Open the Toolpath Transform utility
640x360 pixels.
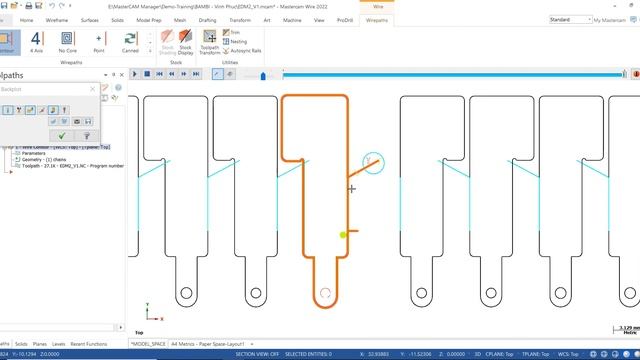tap(210, 42)
